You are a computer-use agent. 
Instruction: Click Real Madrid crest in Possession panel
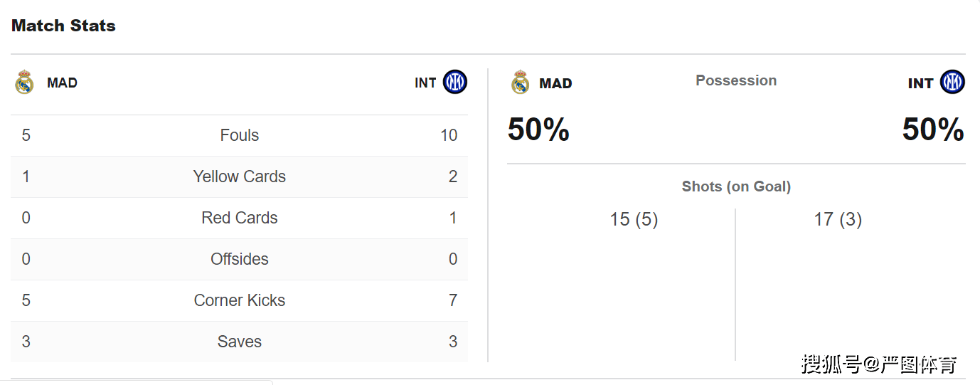coord(521,83)
